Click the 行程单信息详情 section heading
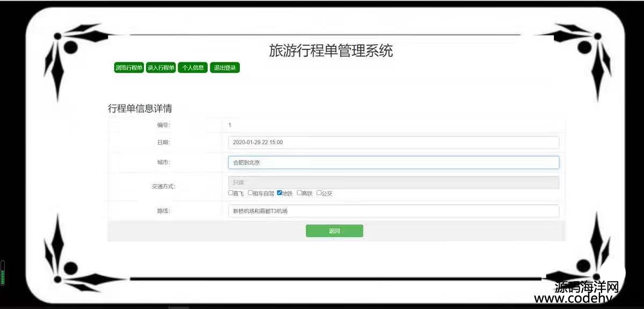Image resolution: width=644 pixels, height=309 pixels. pos(140,109)
